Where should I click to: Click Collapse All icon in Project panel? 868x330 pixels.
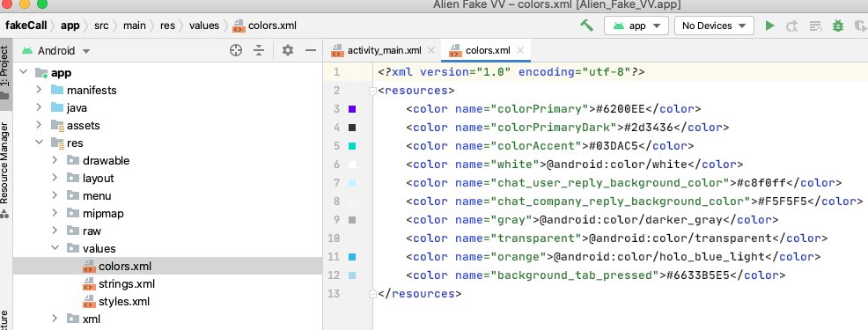click(259, 50)
